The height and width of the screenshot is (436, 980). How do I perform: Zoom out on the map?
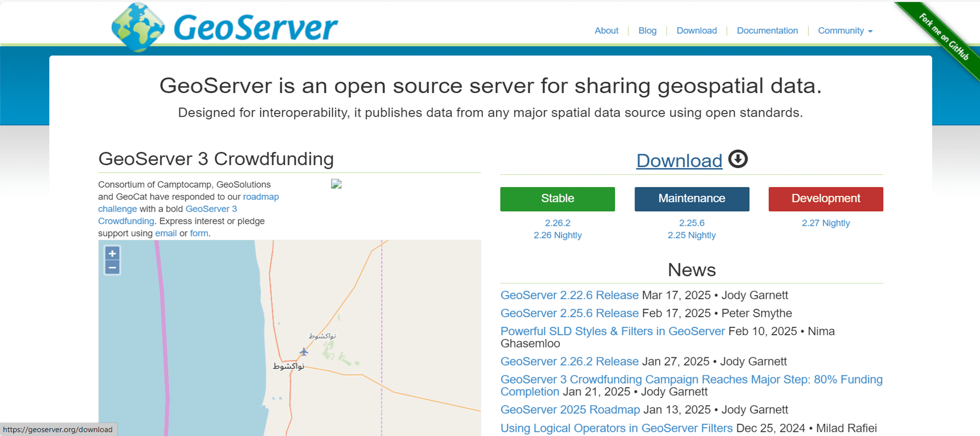112,267
